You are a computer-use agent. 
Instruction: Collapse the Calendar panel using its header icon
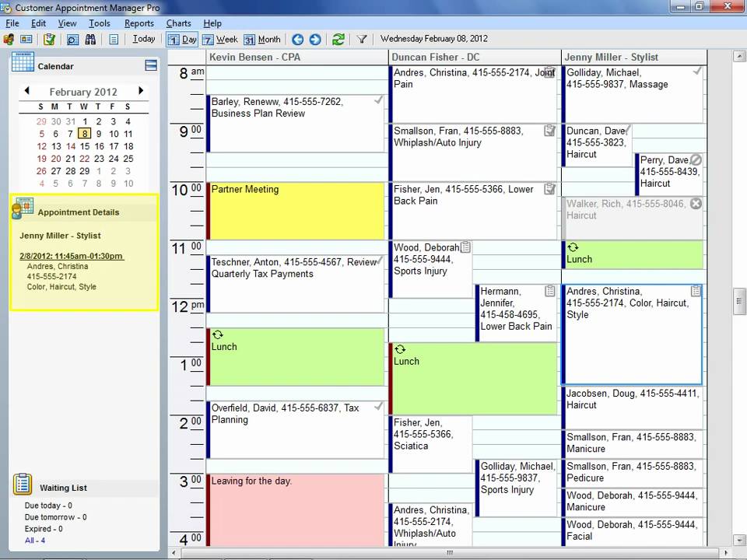151,65
